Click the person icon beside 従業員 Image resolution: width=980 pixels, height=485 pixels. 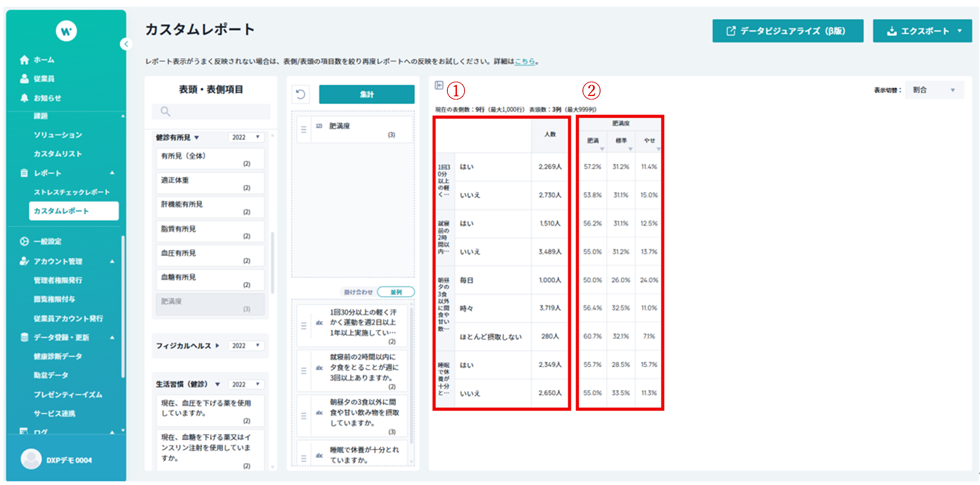(24, 79)
